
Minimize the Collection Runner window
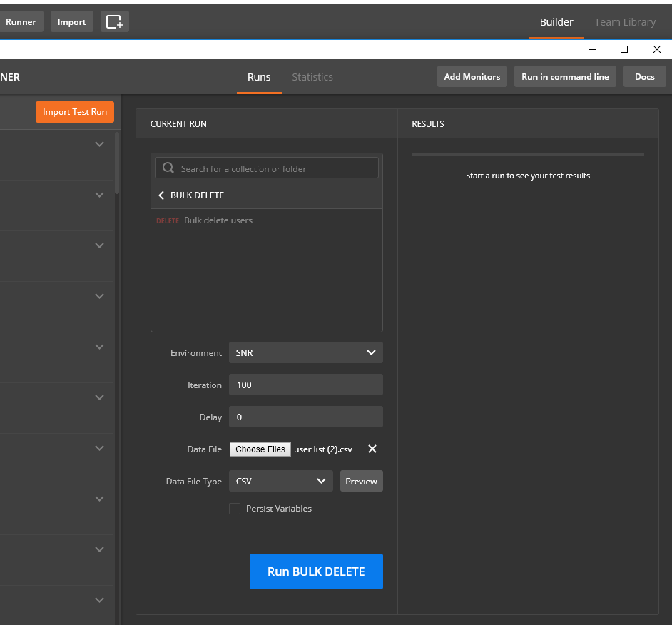click(591, 49)
